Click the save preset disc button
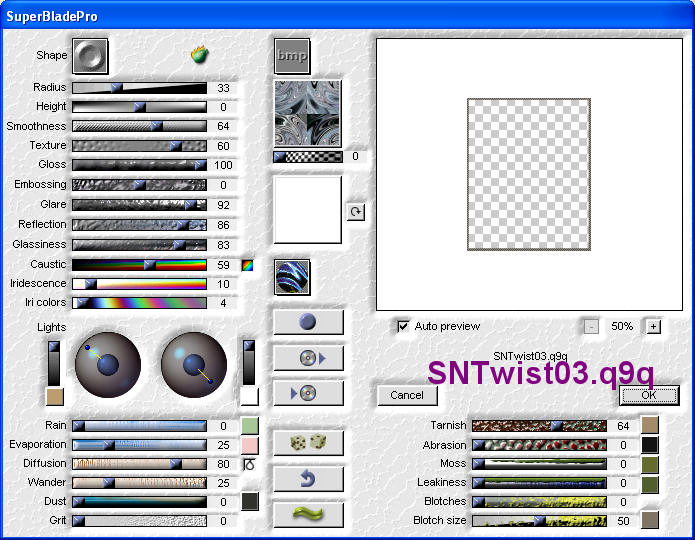695x540 pixels. point(308,393)
